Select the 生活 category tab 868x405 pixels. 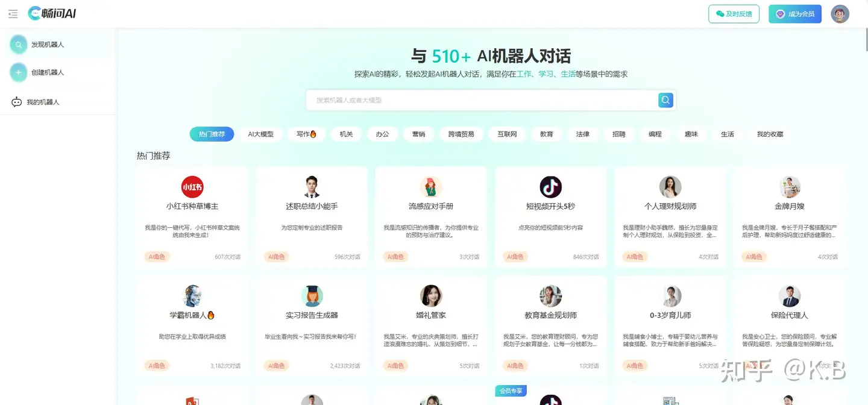tap(728, 134)
